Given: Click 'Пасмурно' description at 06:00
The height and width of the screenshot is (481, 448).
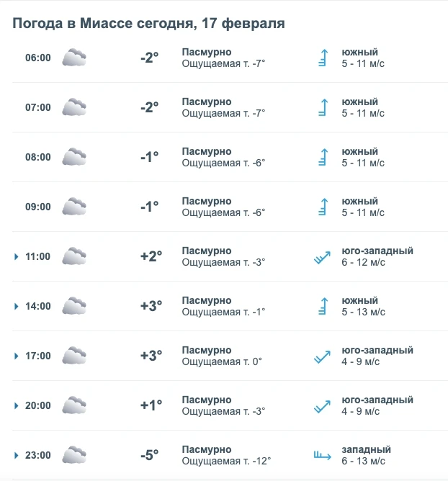Looking at the screenshot, I should click(207, 52).
